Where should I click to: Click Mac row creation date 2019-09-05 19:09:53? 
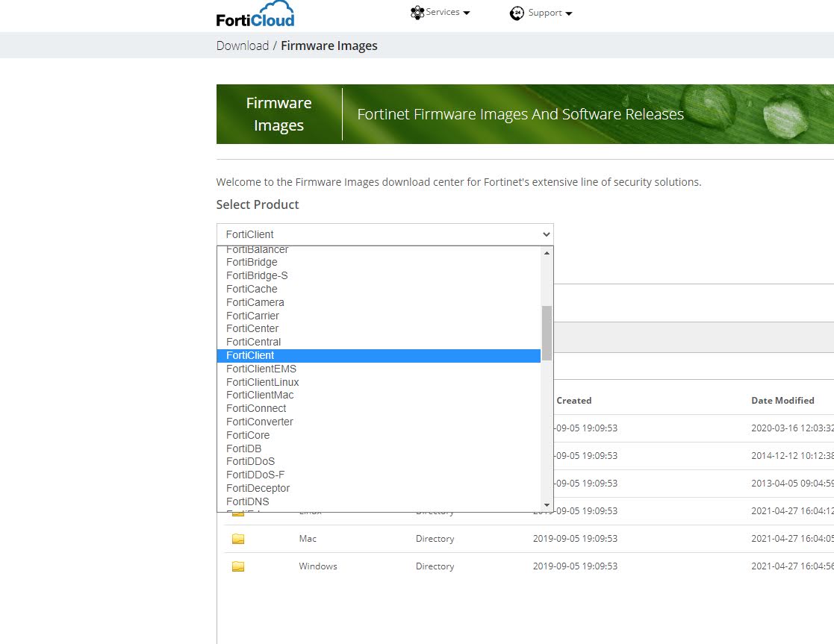pos(575,539)
